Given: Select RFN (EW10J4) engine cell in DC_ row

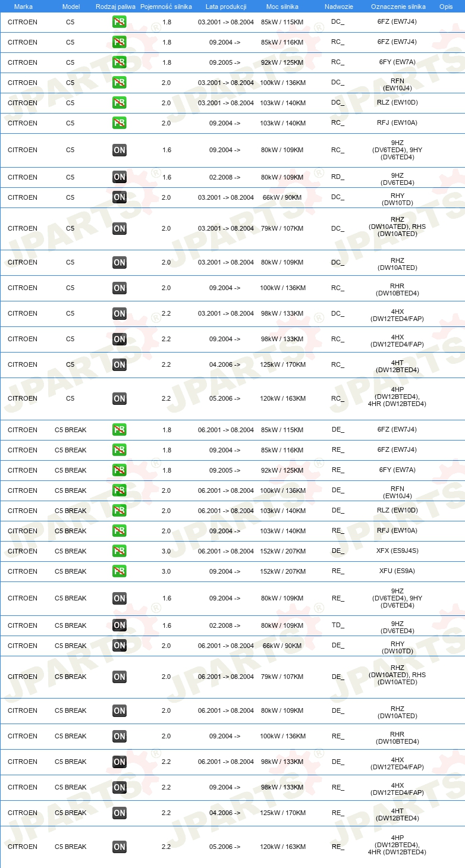Looking at the screenshot, I should click(397, 85).
